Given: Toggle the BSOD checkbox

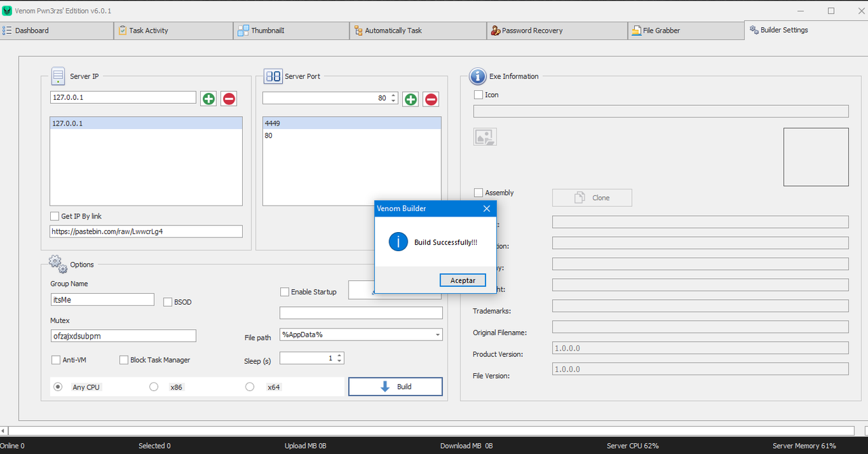Looking at the screenshot, I should (168, 302).
